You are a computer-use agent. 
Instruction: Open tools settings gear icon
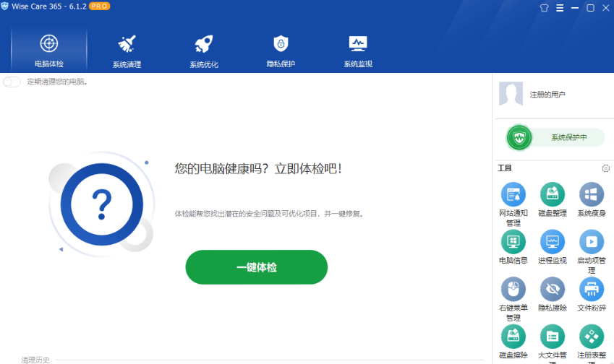(605, 168)
